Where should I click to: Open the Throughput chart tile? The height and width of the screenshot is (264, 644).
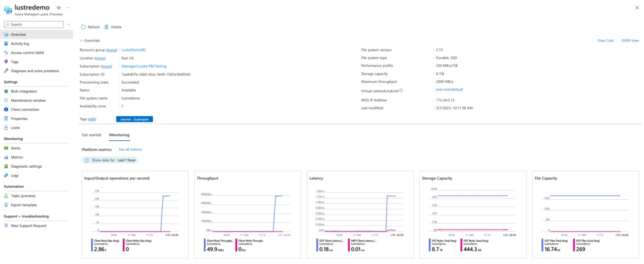tap(248, 215)
